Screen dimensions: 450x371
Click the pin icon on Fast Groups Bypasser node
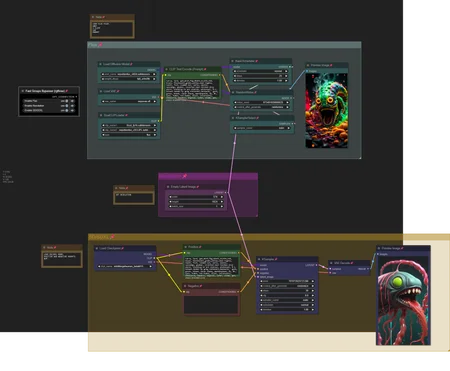(67, 91)
